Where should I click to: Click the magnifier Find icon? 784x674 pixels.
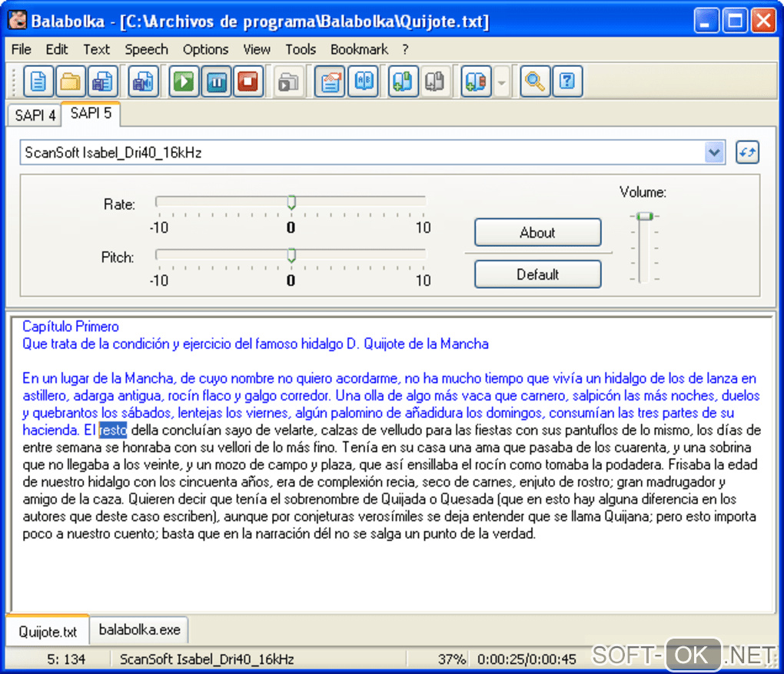pos(535,81)
